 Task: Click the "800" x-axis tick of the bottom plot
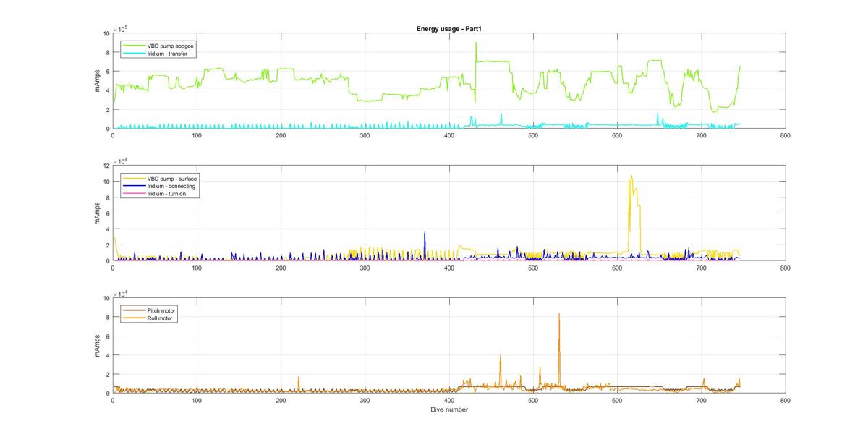(785, 400)
